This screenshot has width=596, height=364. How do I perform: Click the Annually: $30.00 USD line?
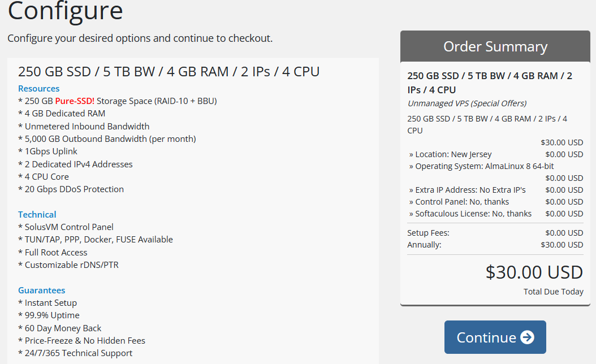[495, 245]
